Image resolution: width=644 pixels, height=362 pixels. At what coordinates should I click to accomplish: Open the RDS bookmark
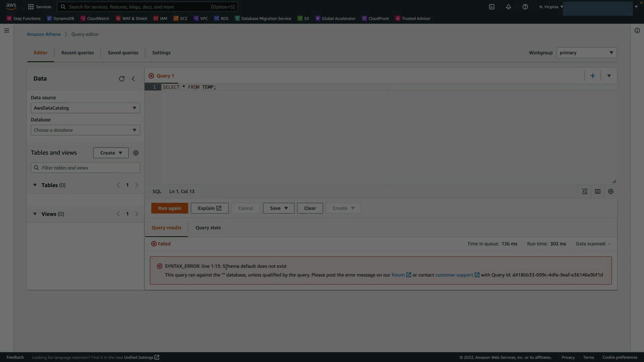pos(221,19)
